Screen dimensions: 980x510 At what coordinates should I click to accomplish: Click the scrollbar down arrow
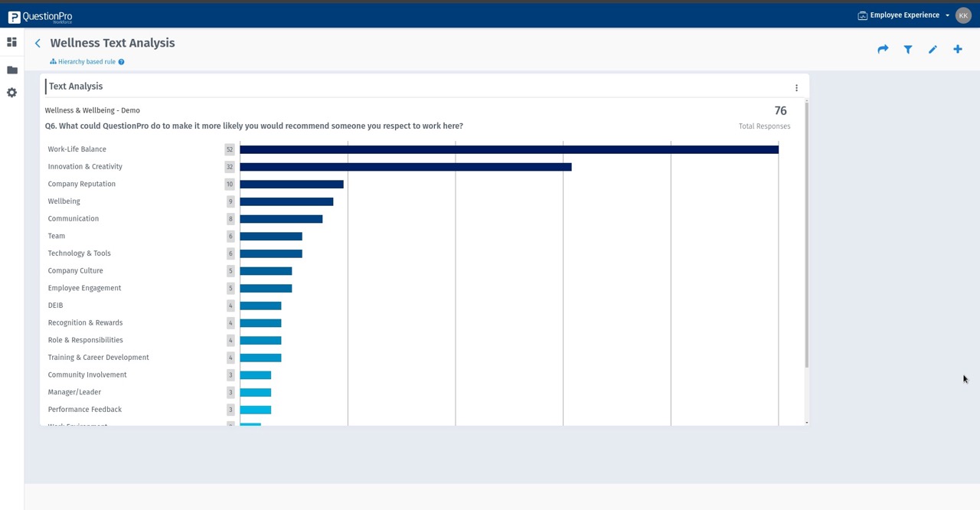(x=807, y=423)
